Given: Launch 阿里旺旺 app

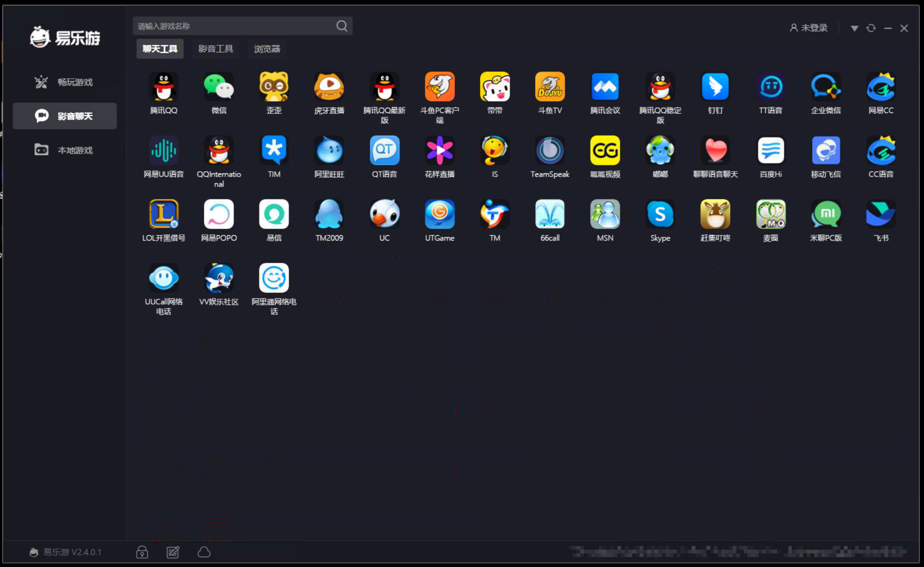Looking at the screenshot, I should point(329,150).
